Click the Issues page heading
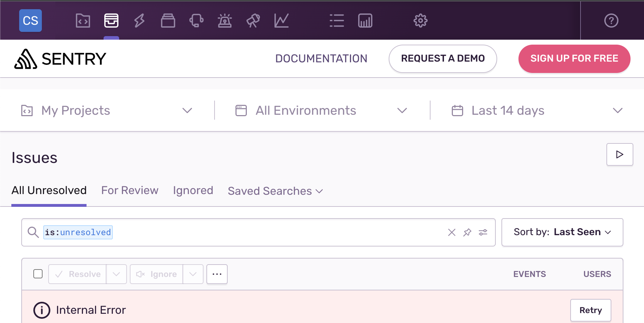The height and width of the screenshot is (323, 644). click(x=34, y=158)
